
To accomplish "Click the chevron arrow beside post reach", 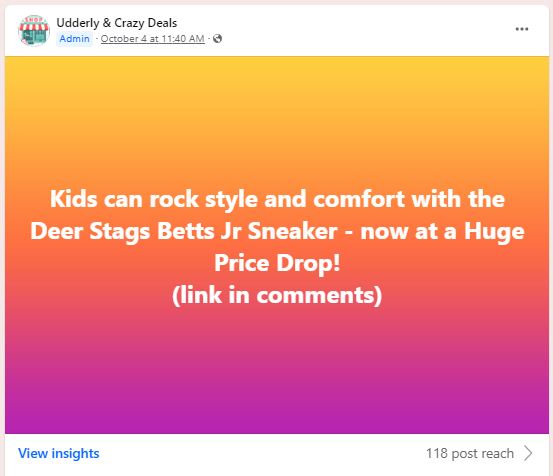I will pyautogui.click(x=528, y=453).
